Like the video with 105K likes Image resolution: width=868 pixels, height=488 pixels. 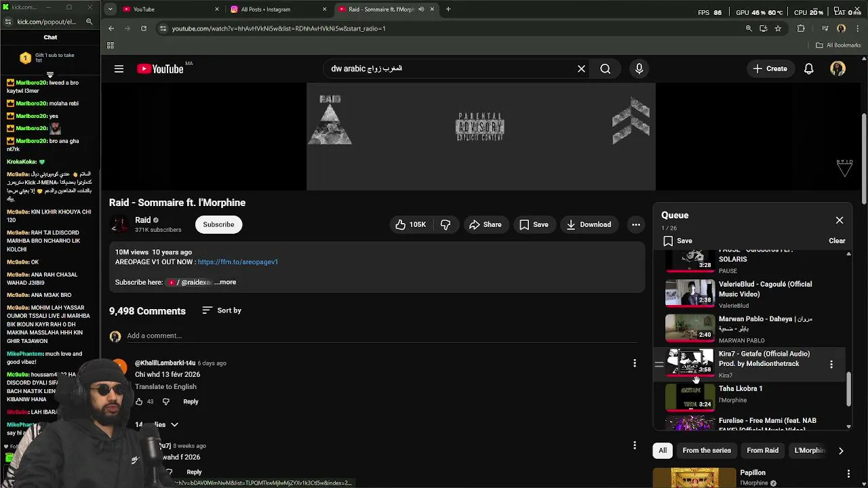click(x=411, y=224)
